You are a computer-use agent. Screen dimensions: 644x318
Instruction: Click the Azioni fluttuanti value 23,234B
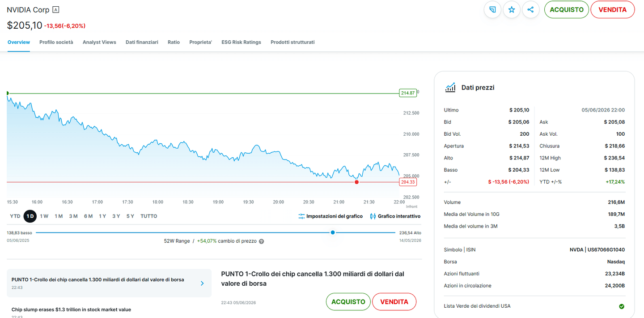(615, 274)
